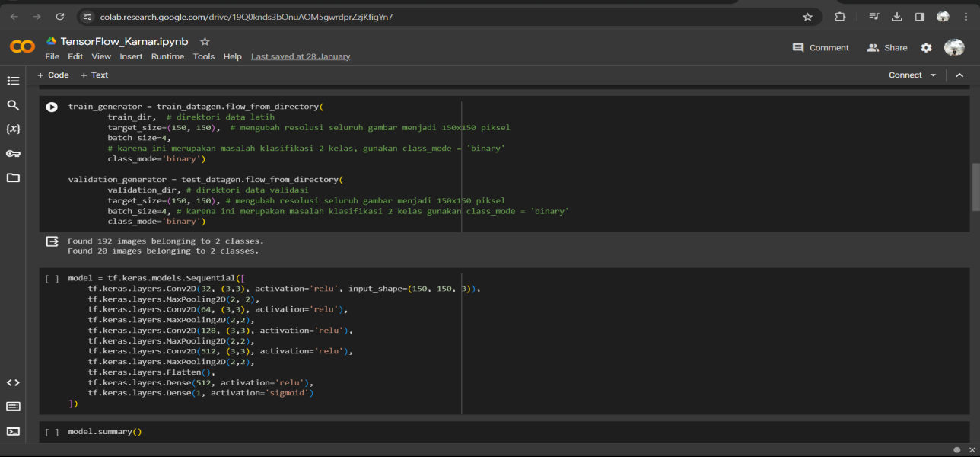
Task: Collapse the header with the chevron
Action: 959,75
